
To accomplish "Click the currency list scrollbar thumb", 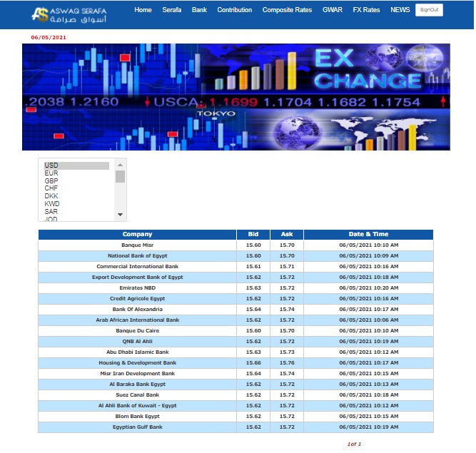I will 120,177.
